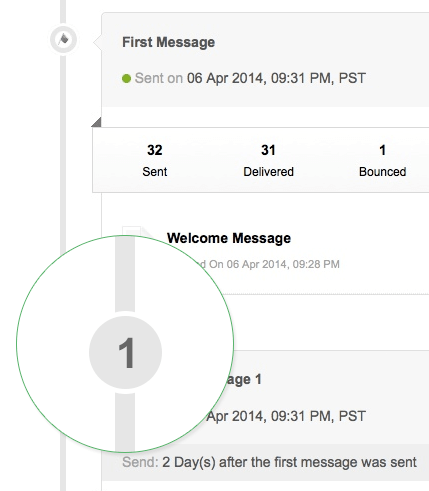The height and width of the screenshot is (491, 429).
Task: View the 31 Delivered statistic
Action: click(x=268, y=160)
